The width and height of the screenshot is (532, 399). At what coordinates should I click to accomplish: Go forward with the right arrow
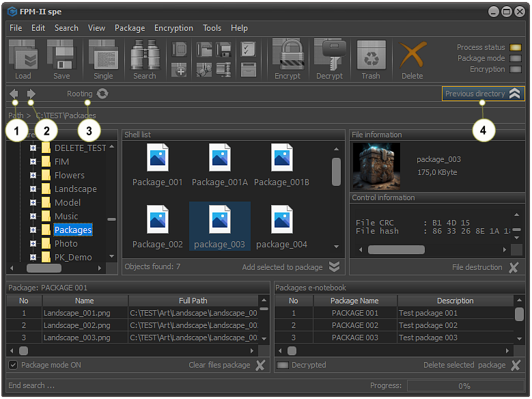point(31,94)
